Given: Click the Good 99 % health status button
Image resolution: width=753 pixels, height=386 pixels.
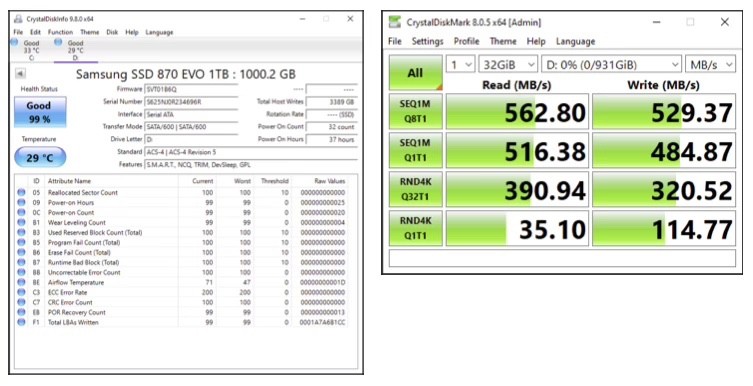Looking at the screenshot, I should (39, 112).
